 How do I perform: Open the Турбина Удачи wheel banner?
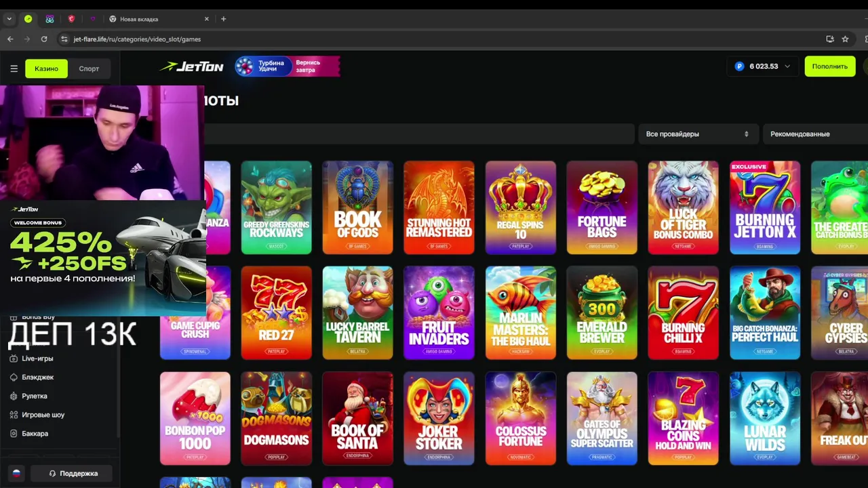pos(287,66)
